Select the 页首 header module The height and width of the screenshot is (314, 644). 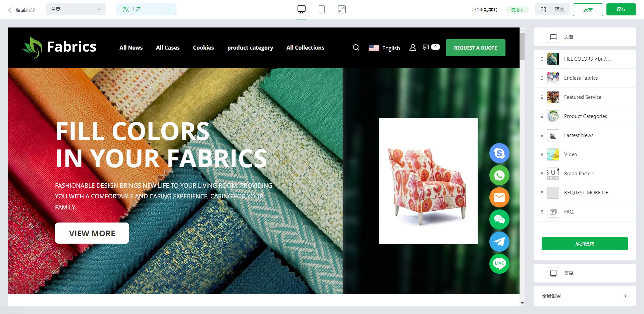click(x=585, y=37)
